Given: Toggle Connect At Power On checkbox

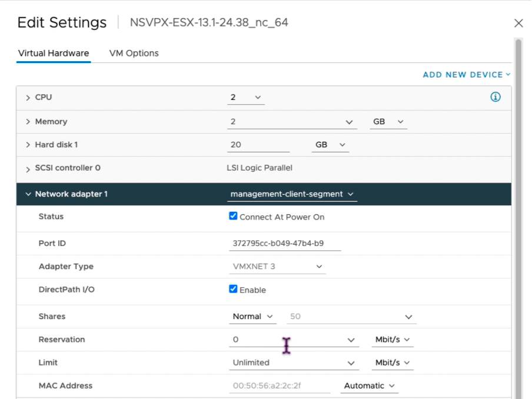Looking at the screenshot, I should coord(233,216).
